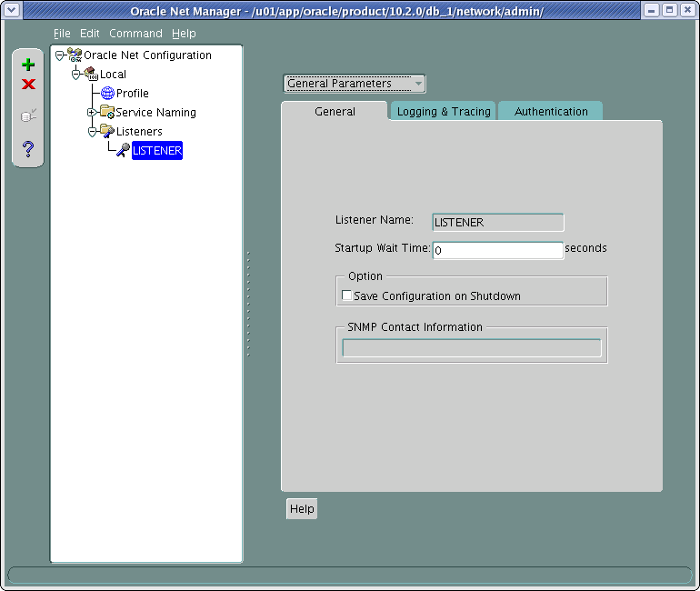Collapse the Listeners tree node
700x591 pixels.
tap(92, 132)
